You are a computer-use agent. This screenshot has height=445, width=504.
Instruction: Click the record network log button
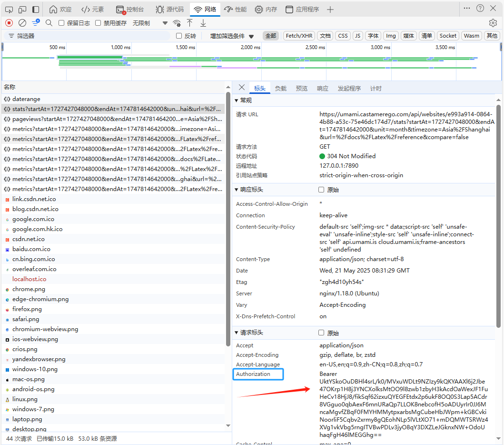pyautogui.click(x=9, y=23)
